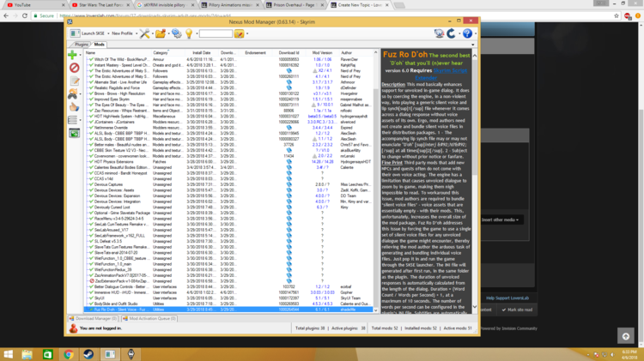Open the Mod Activation Queue (0) tab
The height and width of the screenshot is (361, 644).
[x=149, y=318]
